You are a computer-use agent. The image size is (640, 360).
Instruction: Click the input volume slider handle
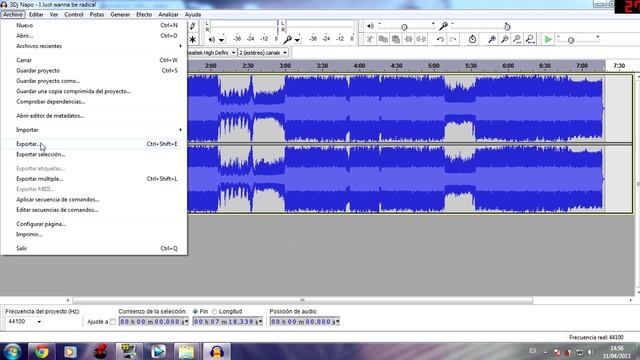tap(507, 27)
